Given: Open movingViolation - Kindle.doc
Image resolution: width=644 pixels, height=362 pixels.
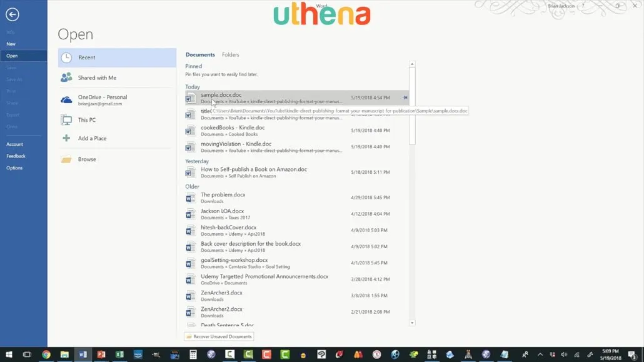Looking at the screenshot, I should [x=296, y=147].
